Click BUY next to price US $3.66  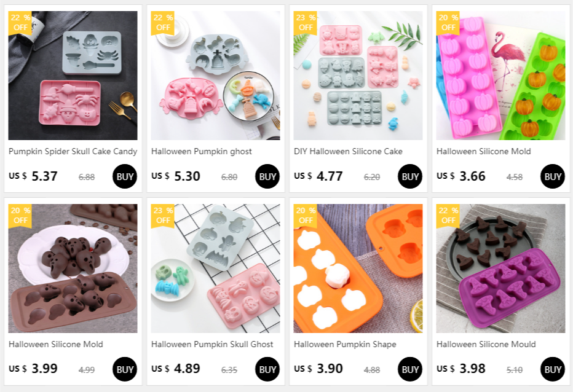[x=552, y=176]
